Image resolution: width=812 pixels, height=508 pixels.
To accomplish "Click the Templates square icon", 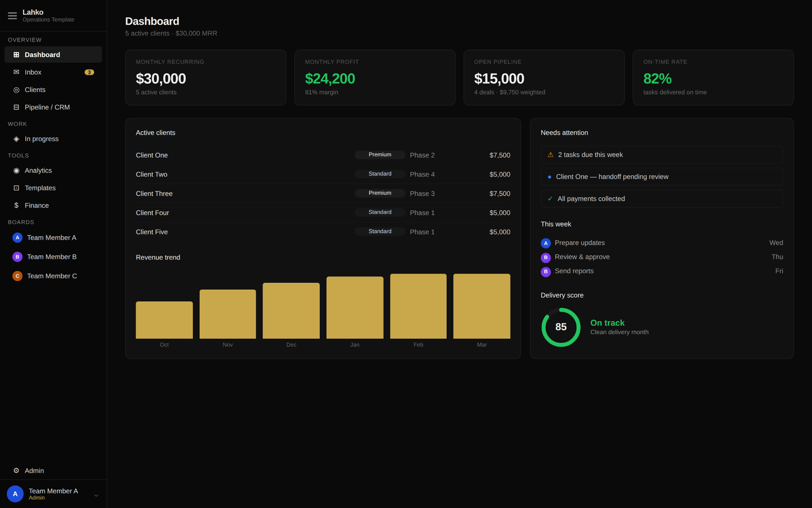I will point(16,188).
